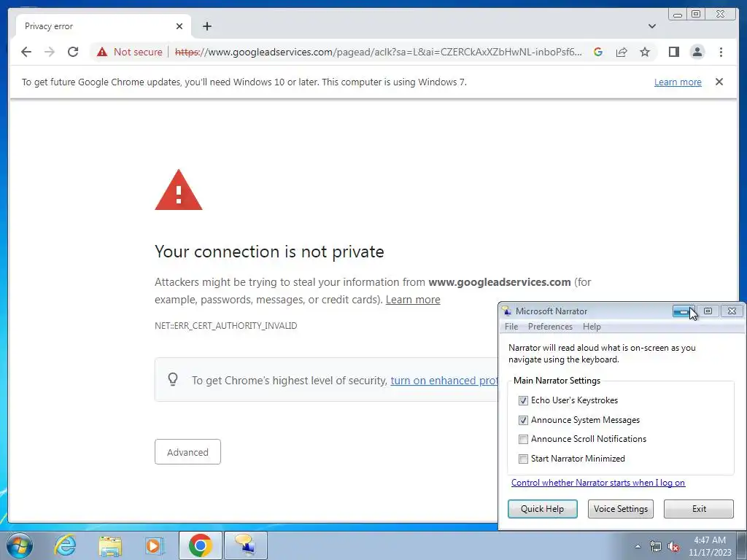Click the red Not secure warning icon

point(102,52)
